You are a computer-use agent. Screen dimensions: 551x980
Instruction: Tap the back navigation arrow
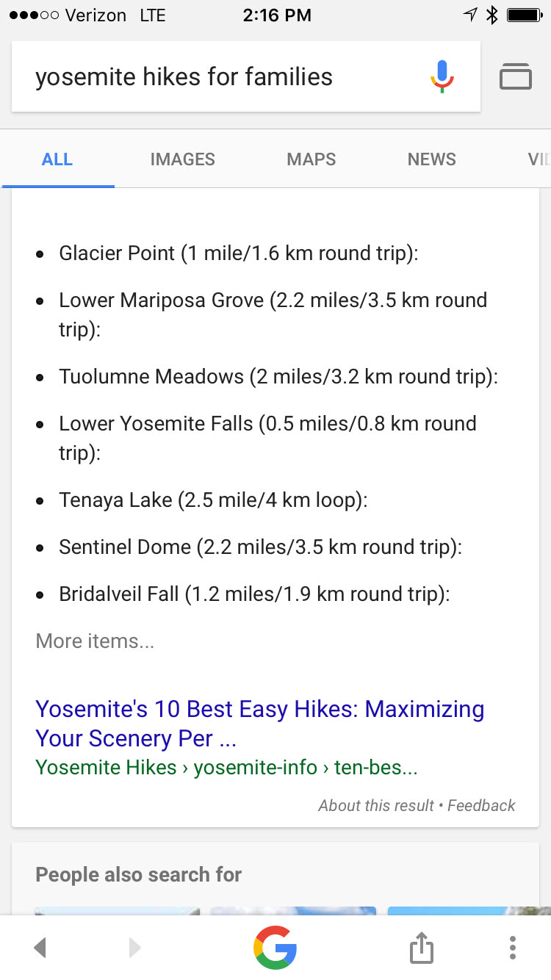coord(40,948)
